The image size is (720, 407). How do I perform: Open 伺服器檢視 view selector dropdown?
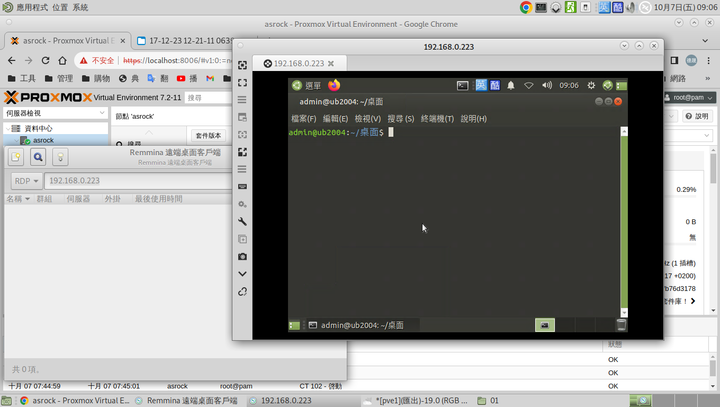pos(55,113)
